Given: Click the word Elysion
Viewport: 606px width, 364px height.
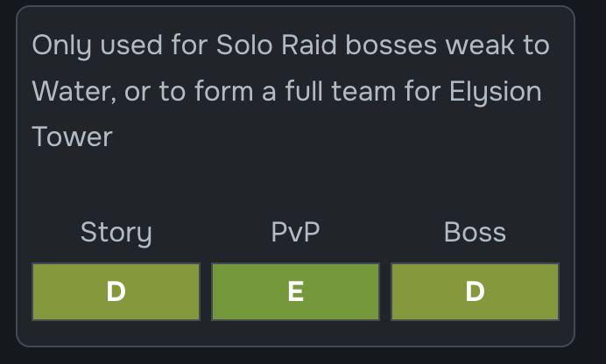Looking at the screenshot, I should pyautogui.click(x=495, y=93).
